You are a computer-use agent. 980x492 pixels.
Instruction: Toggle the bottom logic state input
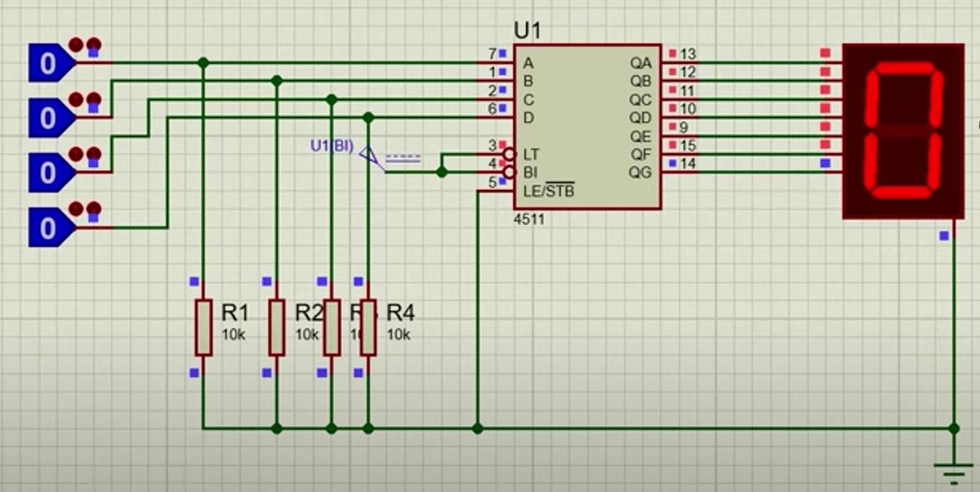pos(48,228)
